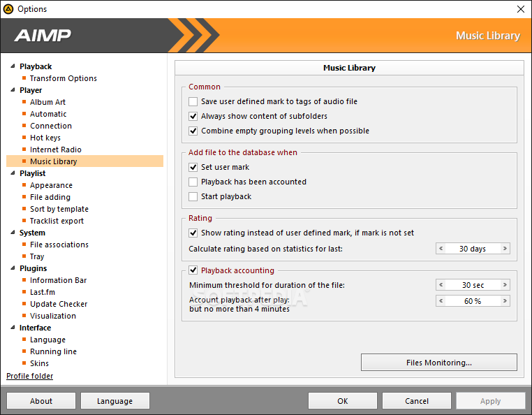This screenshot has width=532, height=415.
Task: Collapse the Playback tree section
Action: 13,66
